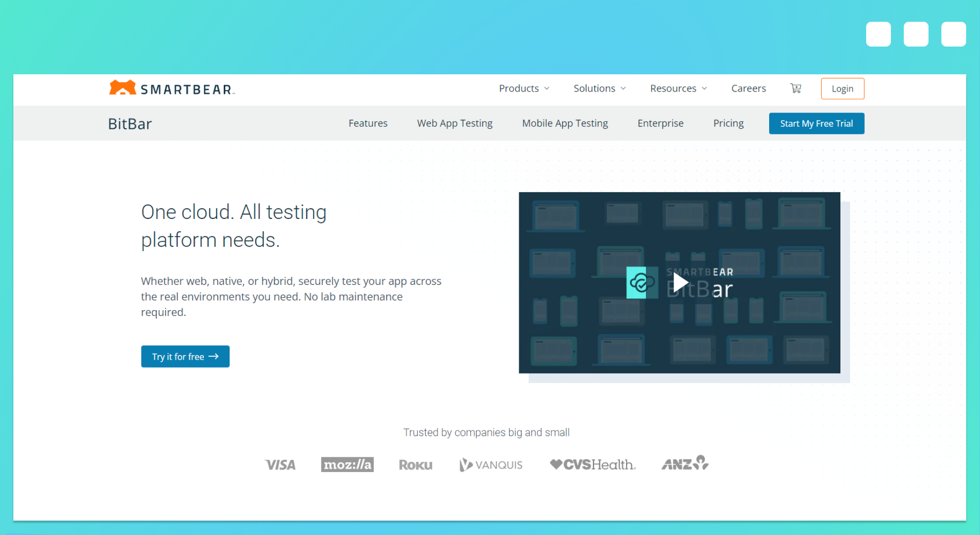Viewport: 980px width, 535px height.
Task: Click the SmartBear logo
Action: [x=171, y=89]
